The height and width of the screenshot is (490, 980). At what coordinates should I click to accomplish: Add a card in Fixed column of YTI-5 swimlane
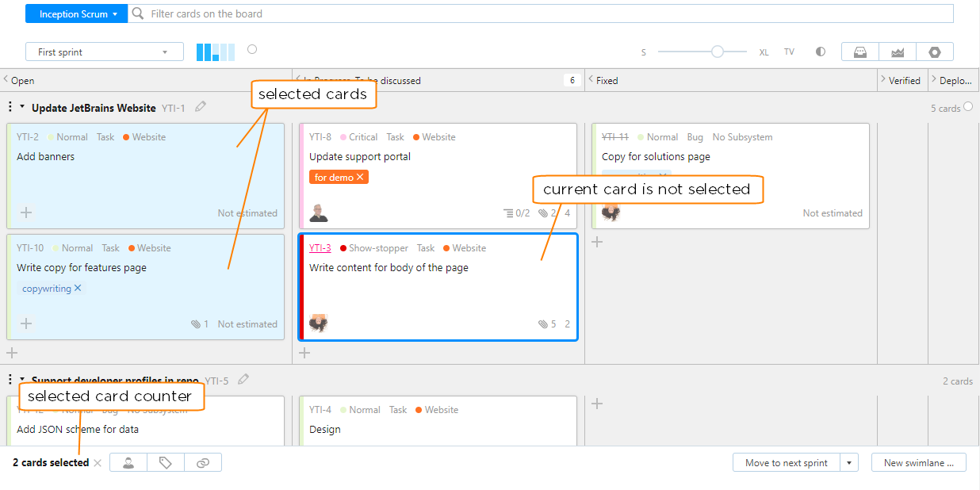(597, 404)
